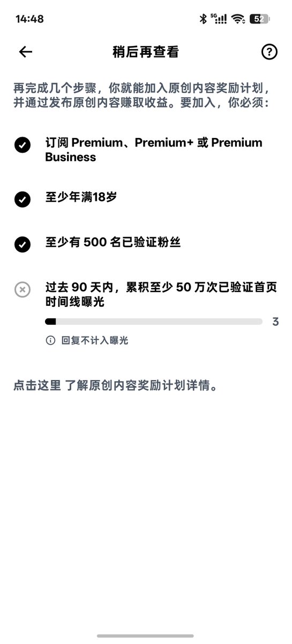Viewport: 292px width, 644px height.
Task: Open the help question mark icon
Action: [269, 52]
